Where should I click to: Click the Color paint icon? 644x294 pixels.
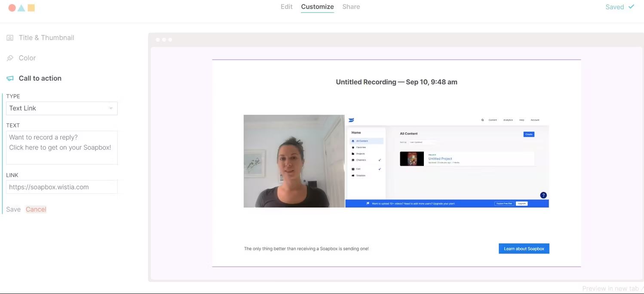[10, 58]
